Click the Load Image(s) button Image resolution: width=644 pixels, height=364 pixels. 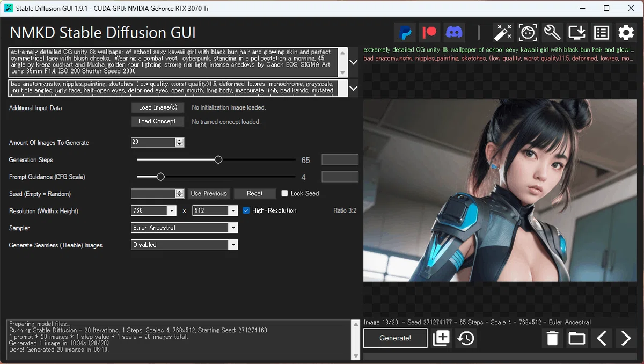158,107
